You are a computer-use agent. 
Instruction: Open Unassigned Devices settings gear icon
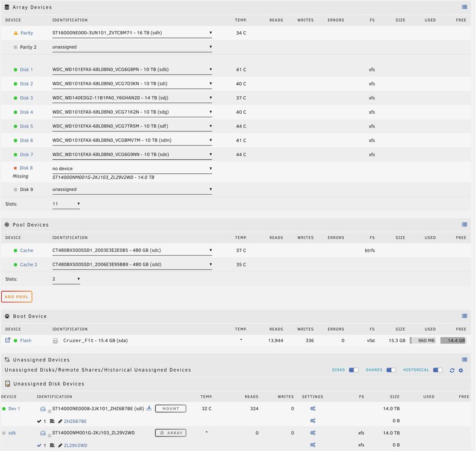(461, 370)
